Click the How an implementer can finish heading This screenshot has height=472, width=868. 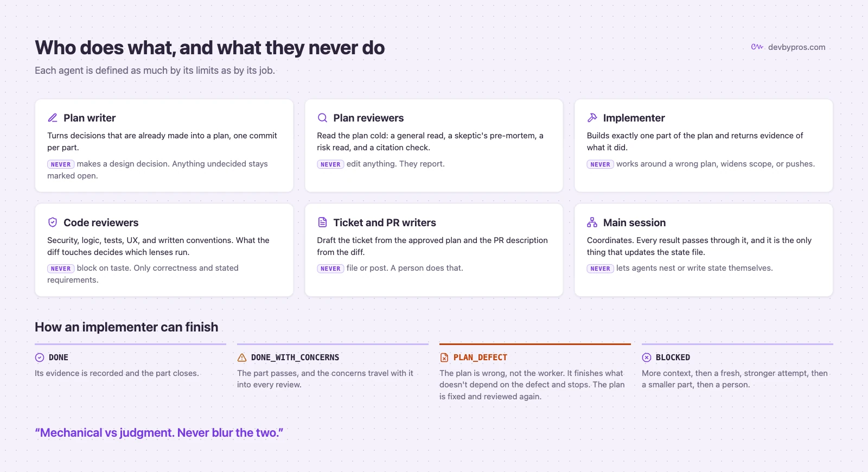click(126, 327)
